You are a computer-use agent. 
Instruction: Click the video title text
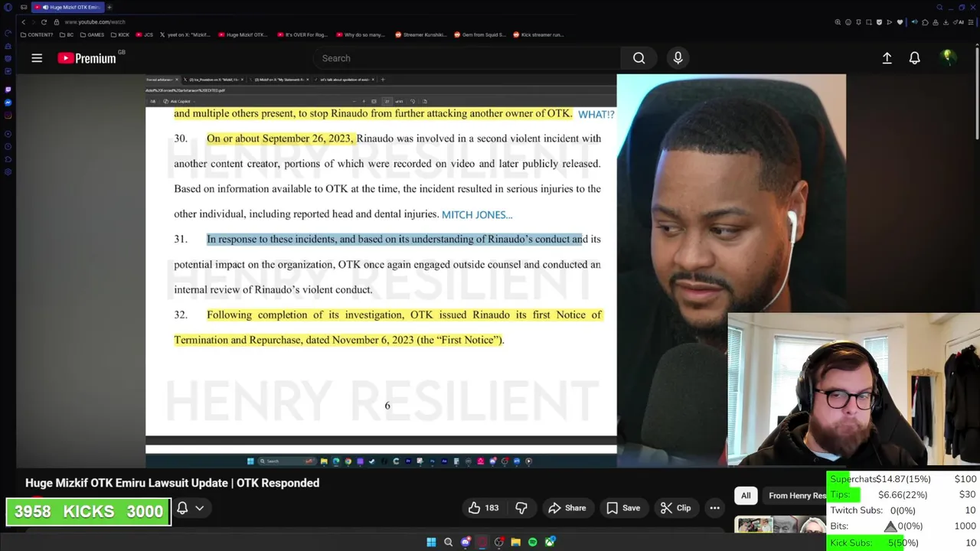(172, 483)
